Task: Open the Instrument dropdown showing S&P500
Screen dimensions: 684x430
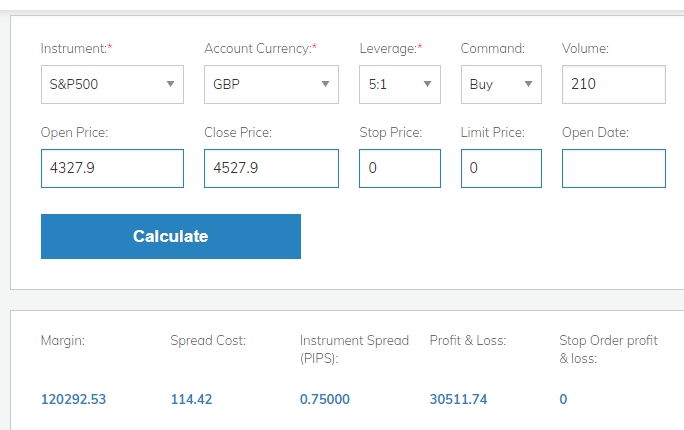Action: (x=112, y=85)
